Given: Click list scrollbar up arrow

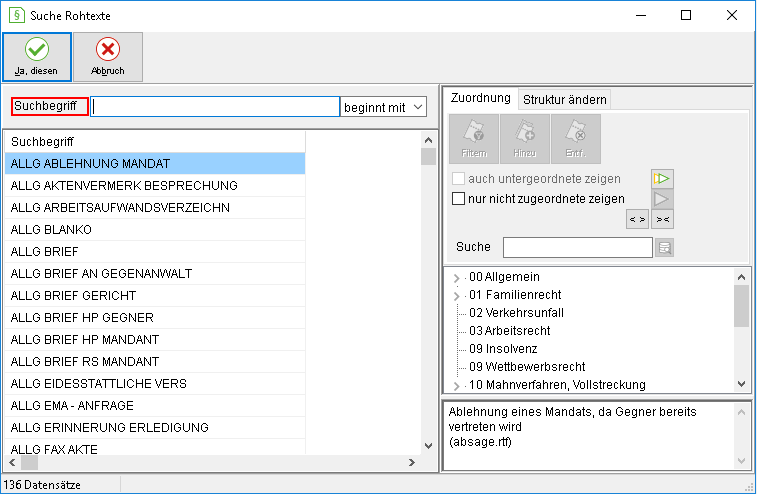Looking at the screenshot, I should click(x=428, y=140).
